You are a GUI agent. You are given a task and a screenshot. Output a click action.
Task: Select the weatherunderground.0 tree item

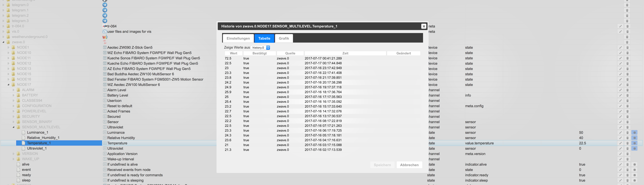pos(30,37)
